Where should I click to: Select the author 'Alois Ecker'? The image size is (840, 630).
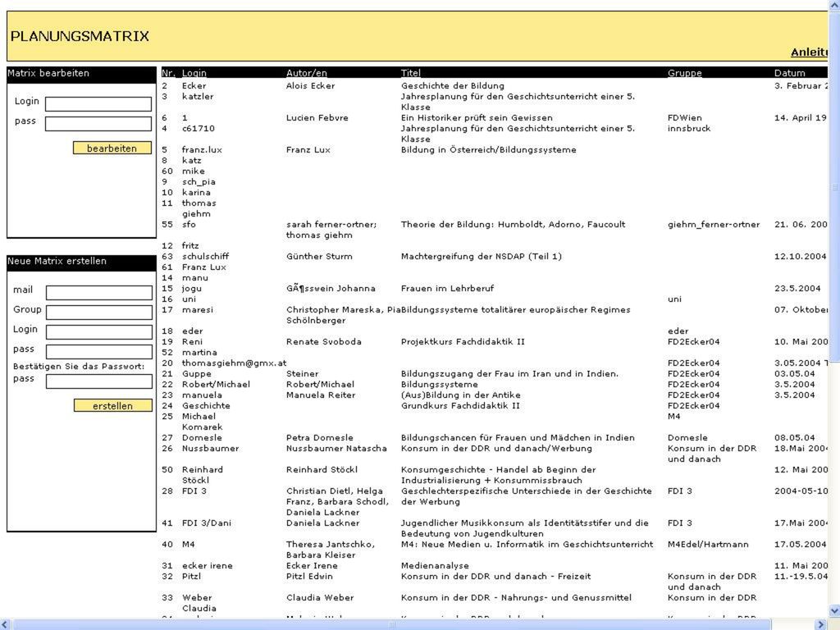tap(310, 85)
